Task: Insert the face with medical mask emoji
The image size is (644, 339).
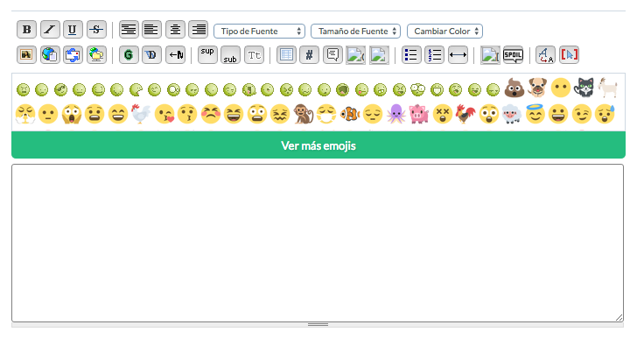Action: point(326,114)
